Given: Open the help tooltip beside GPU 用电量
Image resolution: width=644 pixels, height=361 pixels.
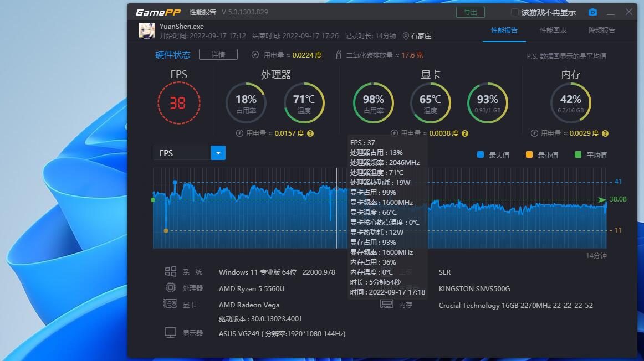Looking at the screenshot, I should click(x=464, y=133).
